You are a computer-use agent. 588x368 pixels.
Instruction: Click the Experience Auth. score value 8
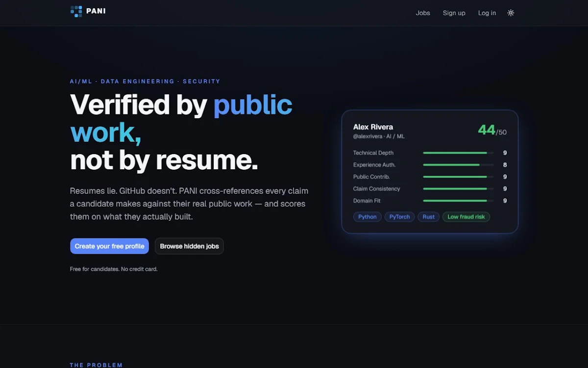[x=505, y=165]
